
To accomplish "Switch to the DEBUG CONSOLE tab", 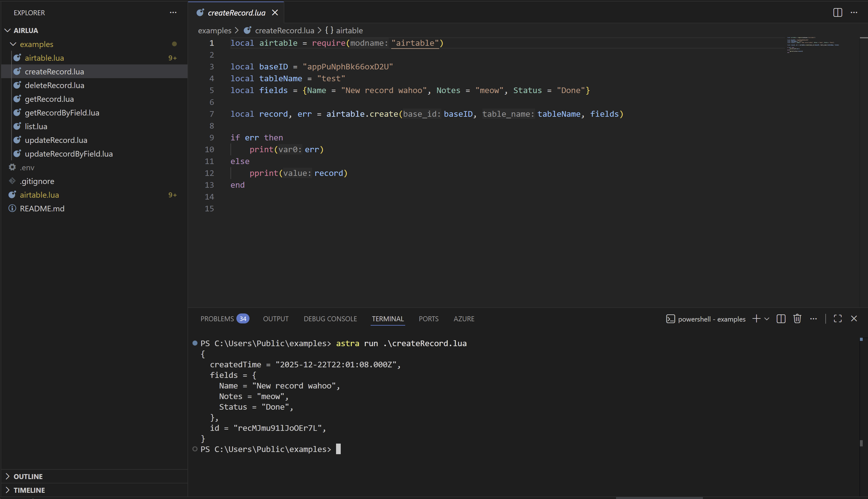I will click(330, 319).
